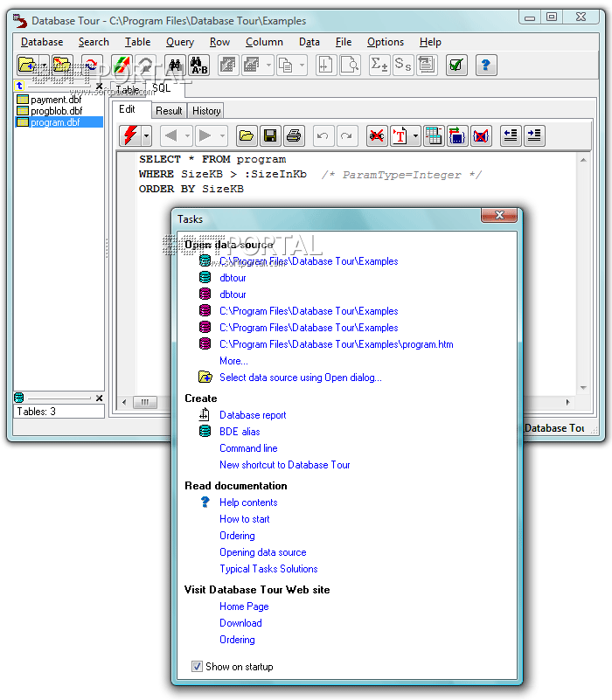Click the Close data source folder icon

[x=62, y=66]
